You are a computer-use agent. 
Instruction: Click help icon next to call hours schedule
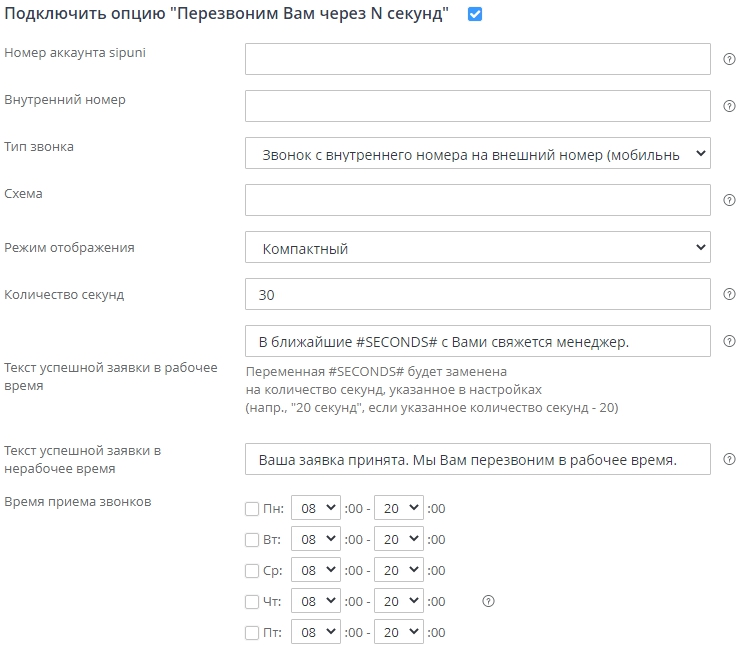489,601
